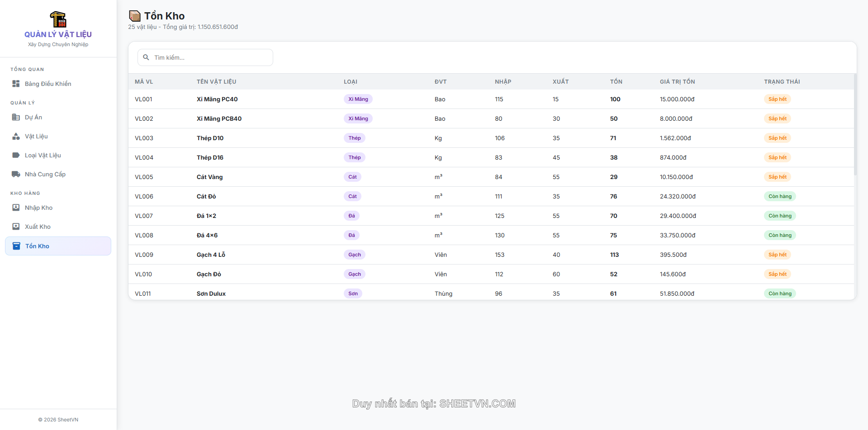This screenshot has height=430, width=868.
Task: Toggle the Còn hàng badge for Cát Đỏ
Action: pos(779,196)
